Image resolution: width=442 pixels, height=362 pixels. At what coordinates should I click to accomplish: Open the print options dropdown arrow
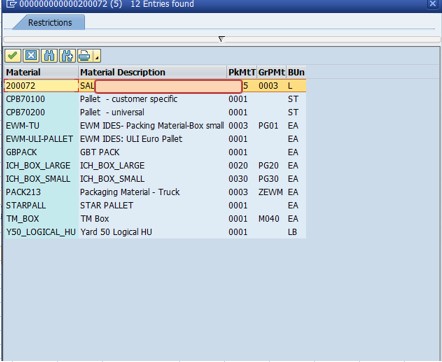pos(97,56)
